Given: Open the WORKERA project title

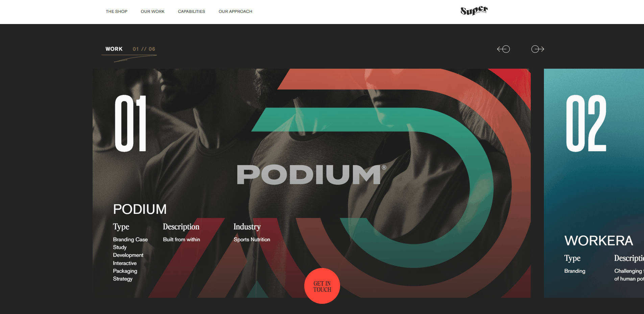Looking at the screenshot, I should (598, 241).
